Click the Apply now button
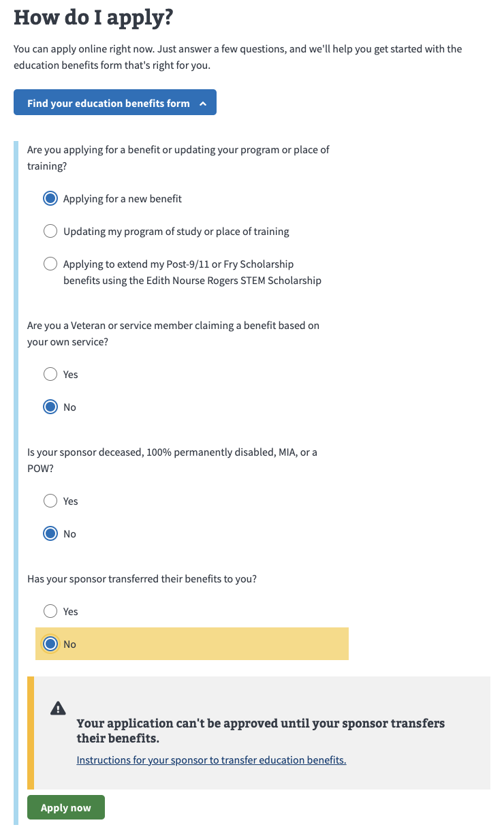 65,807
